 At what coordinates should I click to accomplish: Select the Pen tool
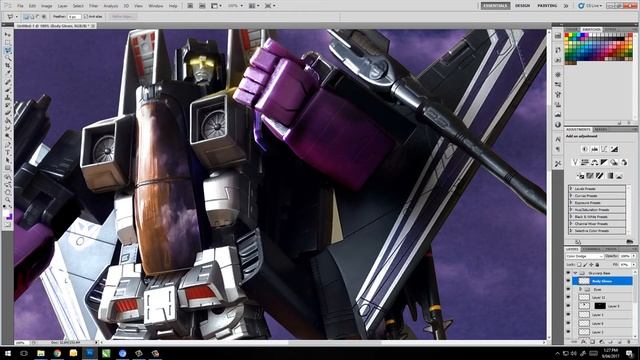point(8,144)
